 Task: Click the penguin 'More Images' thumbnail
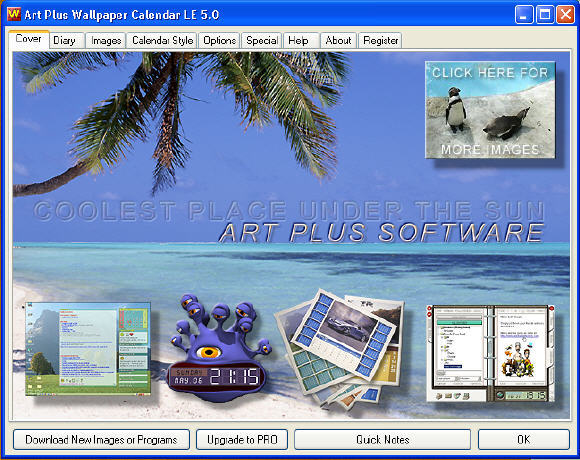(490, 110)
